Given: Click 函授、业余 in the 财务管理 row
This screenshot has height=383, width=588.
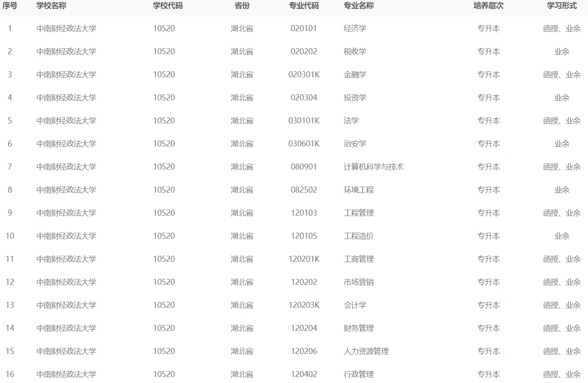Looking at the screenshot, I should [562, 328].
